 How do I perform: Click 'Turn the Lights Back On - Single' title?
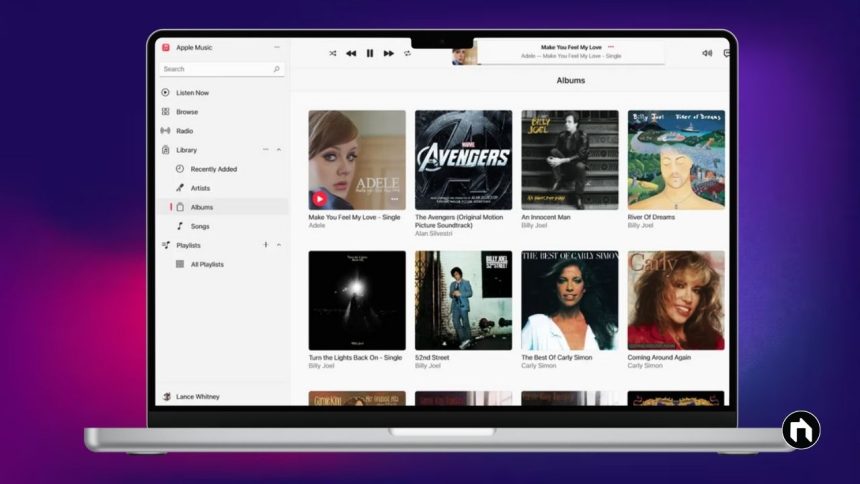coord(355,358)
